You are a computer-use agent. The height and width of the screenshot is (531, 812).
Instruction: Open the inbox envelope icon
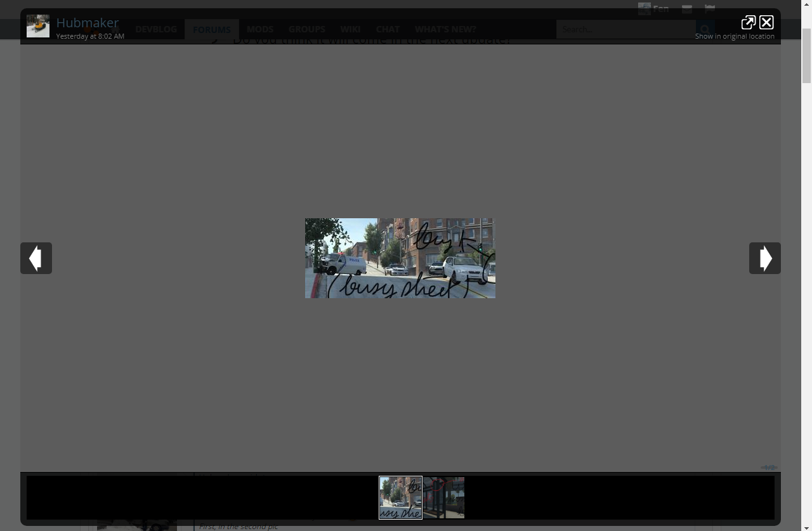[x=687, y=9]
